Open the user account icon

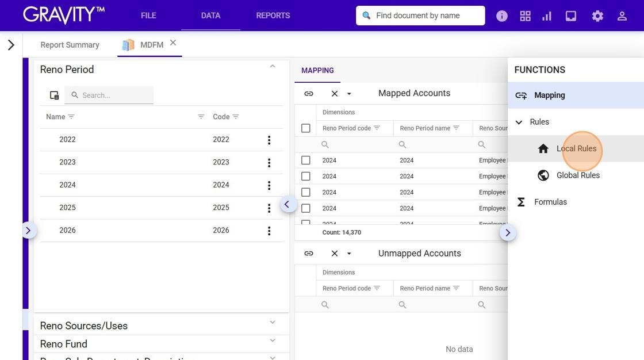click(x=622, y=16)
